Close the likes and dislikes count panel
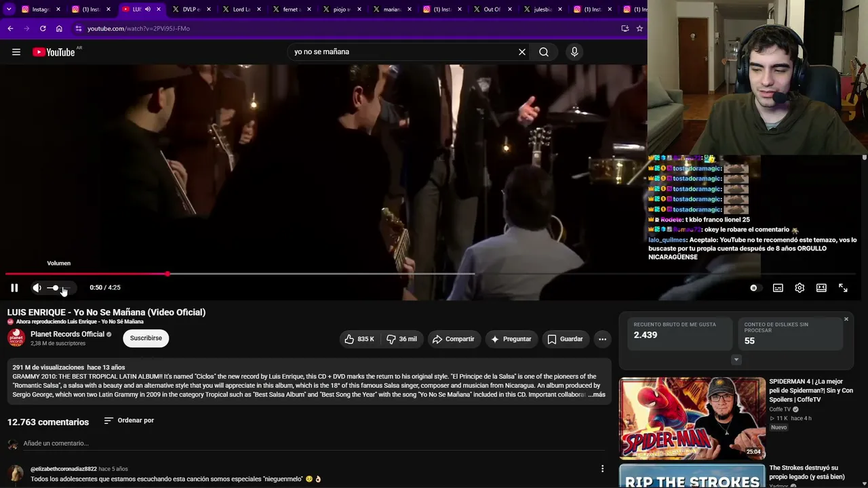The height and width of the screenshot is (488, 868). coord(846,319)
